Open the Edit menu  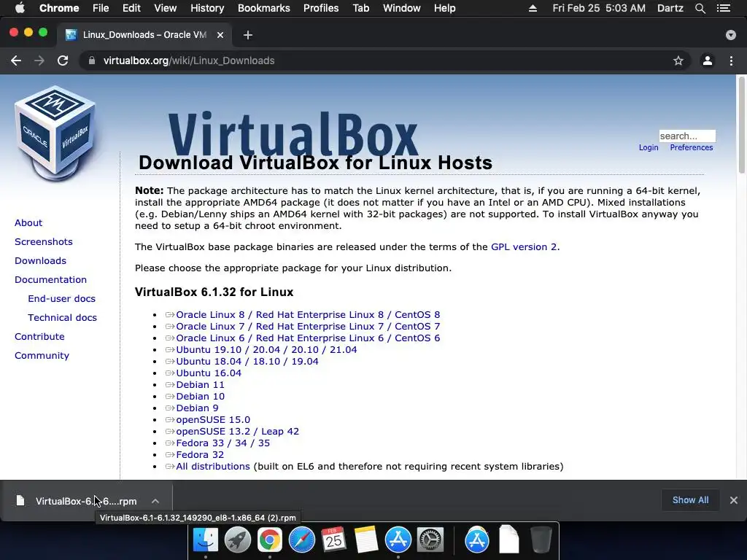[131, 8]
